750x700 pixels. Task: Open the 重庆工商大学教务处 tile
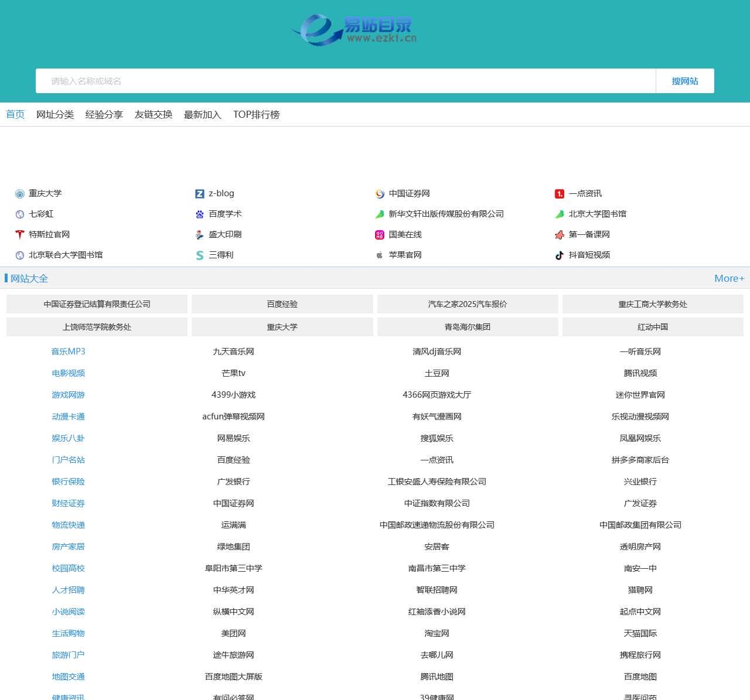click(653, 304)
